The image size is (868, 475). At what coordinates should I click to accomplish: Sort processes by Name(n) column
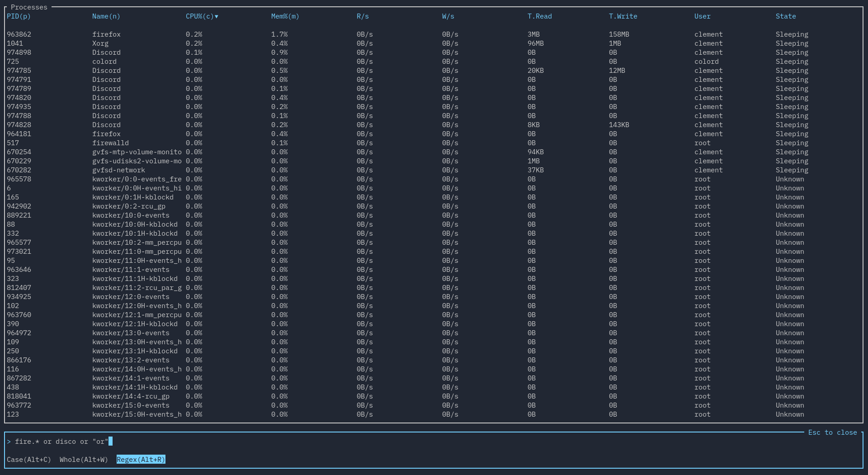106,16
